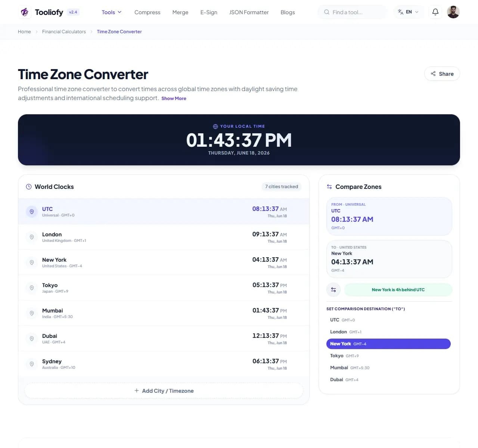
Task: Click the location pin beside Tokyo
Action: [x=32, y=288]
